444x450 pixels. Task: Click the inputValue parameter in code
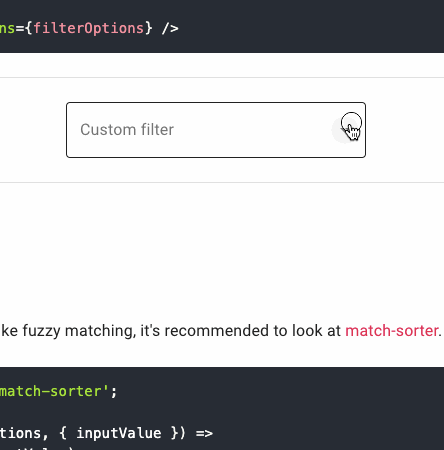119,433
